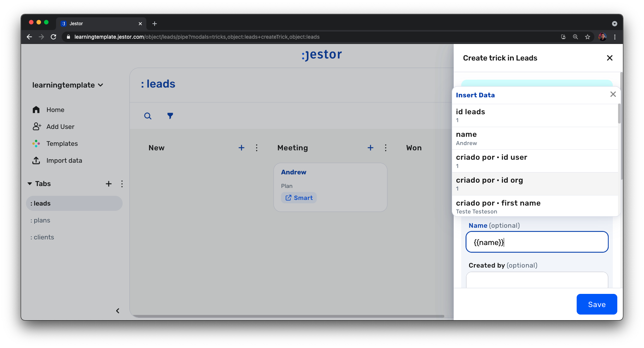Screen dimensions: 644x348
Task: Click the Add User person icon
Action: [x=36, y=126]
